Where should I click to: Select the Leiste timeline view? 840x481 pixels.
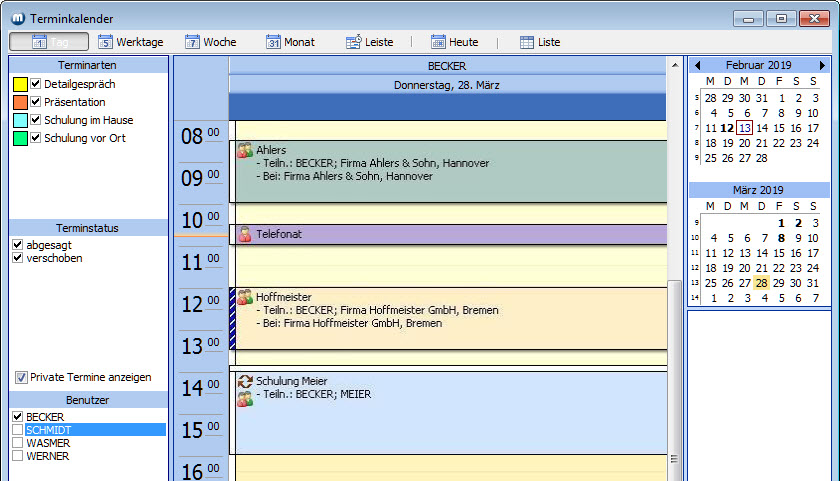point(371,42)
